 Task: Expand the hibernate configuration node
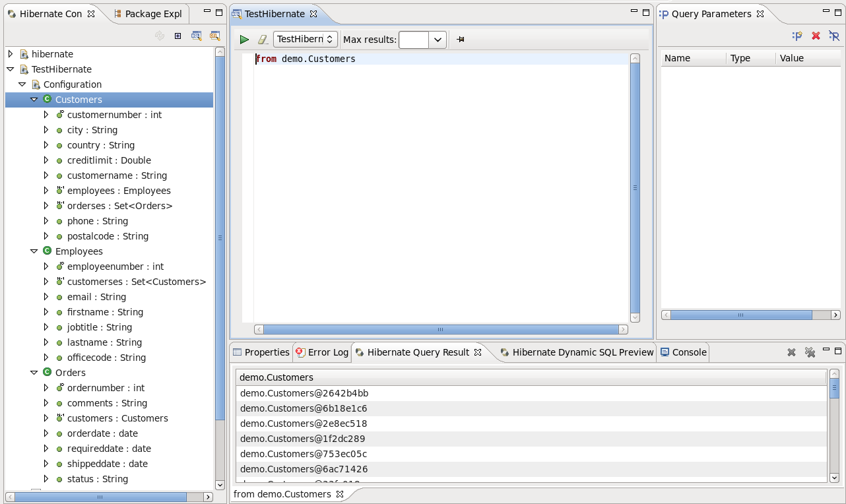[x=11, y=53]
